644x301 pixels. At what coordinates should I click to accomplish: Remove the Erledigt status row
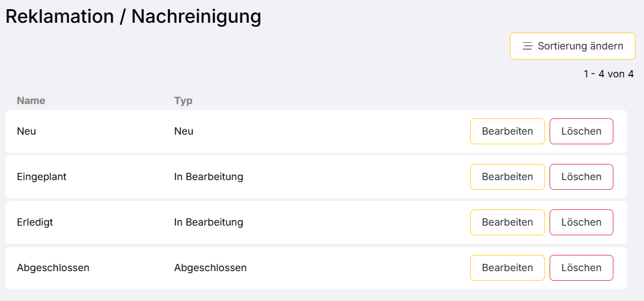tap(581, 222)
